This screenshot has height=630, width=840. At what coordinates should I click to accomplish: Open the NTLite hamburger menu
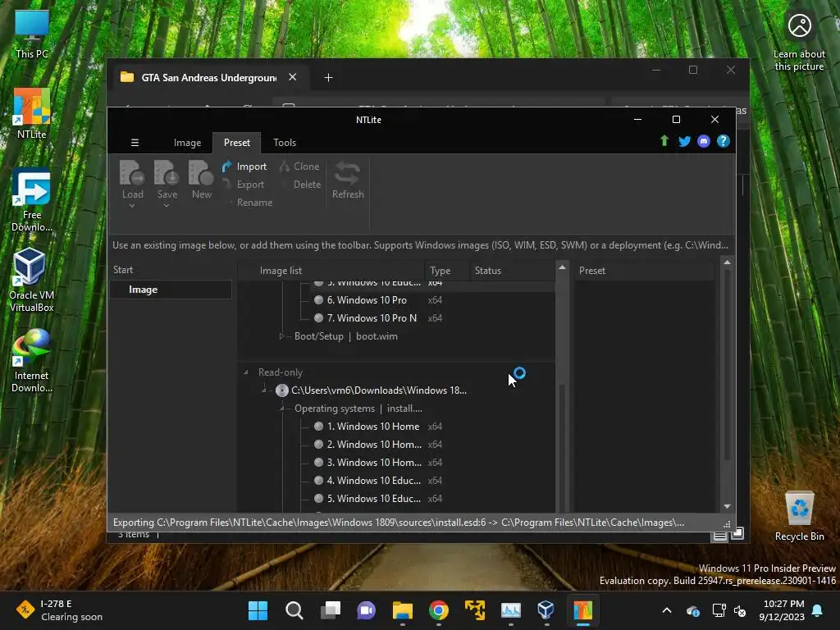pos(135,143)
